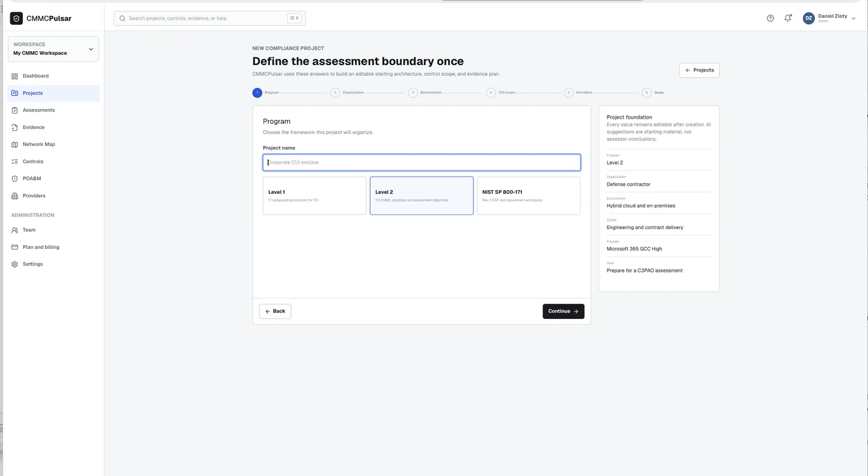Jump to step 6 Goals
868x476 pixels.
647,93
